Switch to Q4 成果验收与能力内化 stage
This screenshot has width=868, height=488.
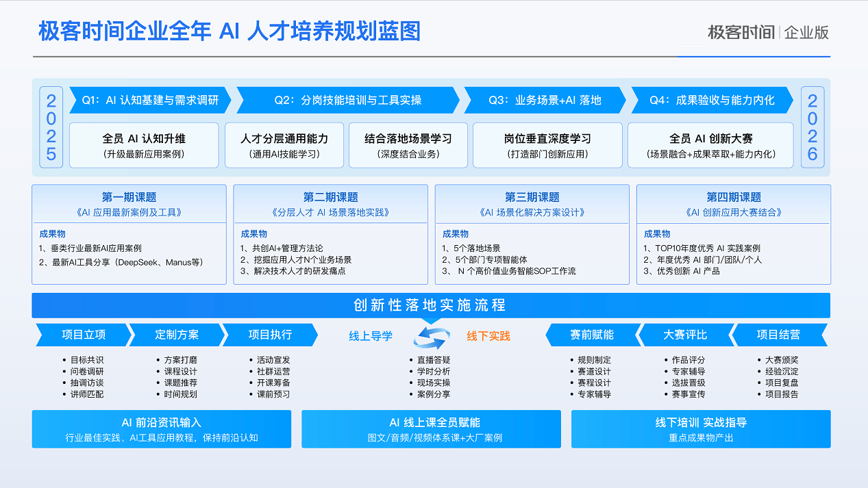click(x=711, y=100)
